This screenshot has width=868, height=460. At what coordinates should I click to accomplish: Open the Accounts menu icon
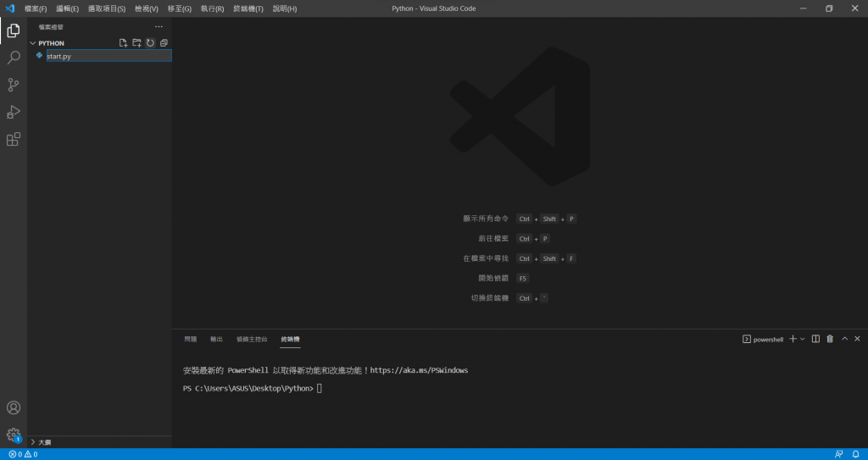(x=14, y=408)
